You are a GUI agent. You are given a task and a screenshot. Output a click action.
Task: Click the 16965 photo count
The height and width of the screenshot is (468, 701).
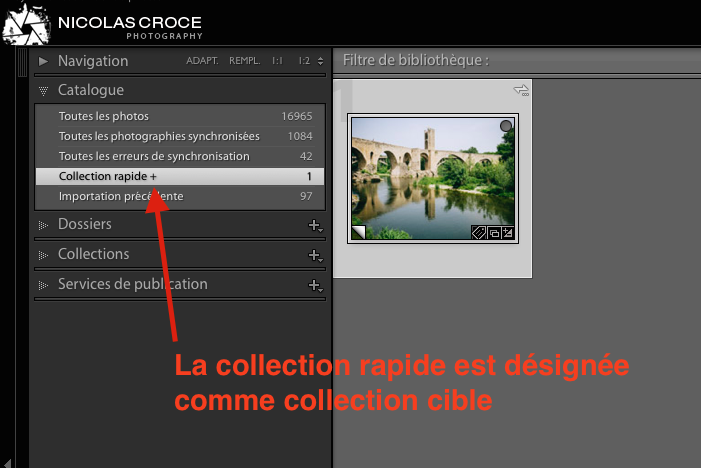(297, 116)
